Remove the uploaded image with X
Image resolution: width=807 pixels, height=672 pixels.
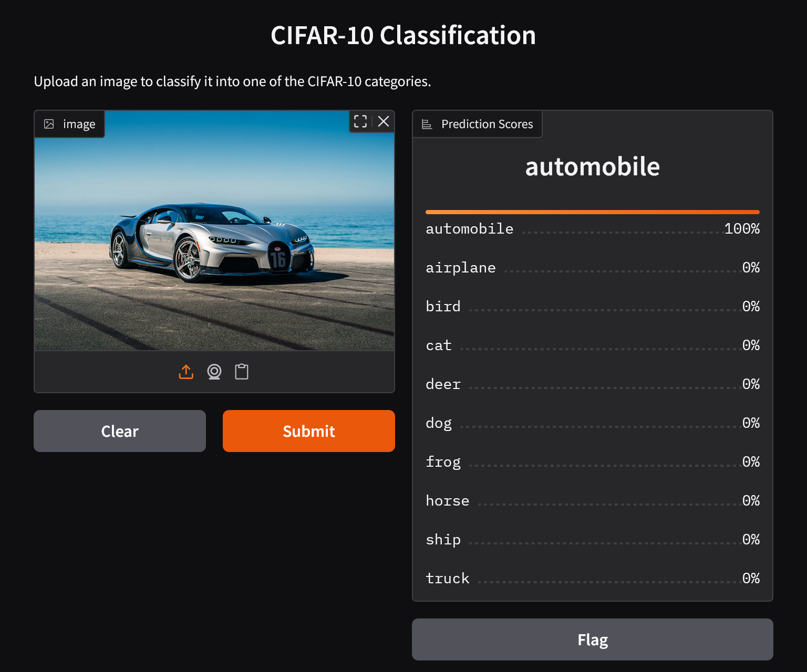[x=384, y=122]
